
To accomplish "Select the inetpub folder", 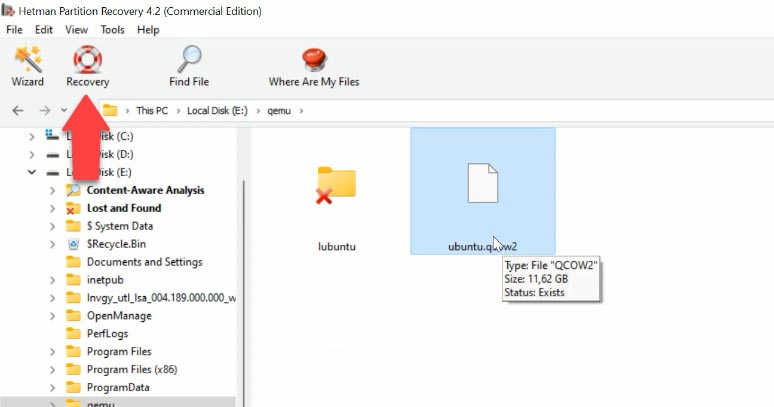I will click(x=105, y=280).
